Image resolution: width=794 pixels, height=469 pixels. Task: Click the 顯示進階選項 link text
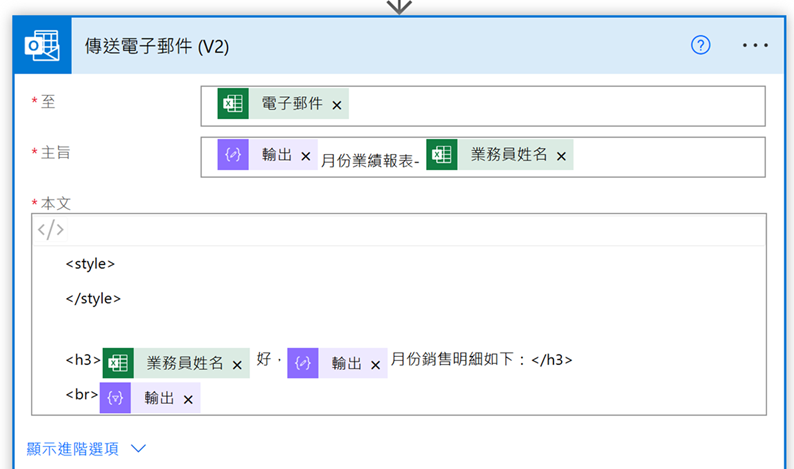tap(72, 449)
